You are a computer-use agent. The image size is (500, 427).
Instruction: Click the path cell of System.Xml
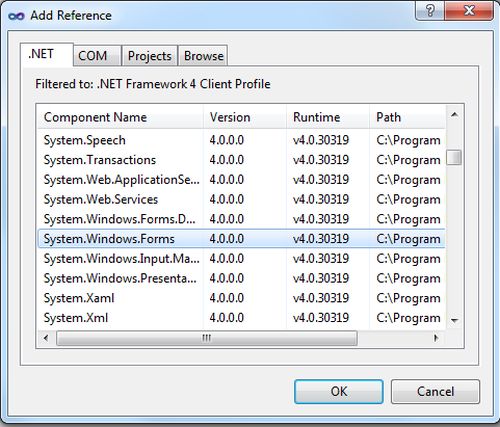408,318
